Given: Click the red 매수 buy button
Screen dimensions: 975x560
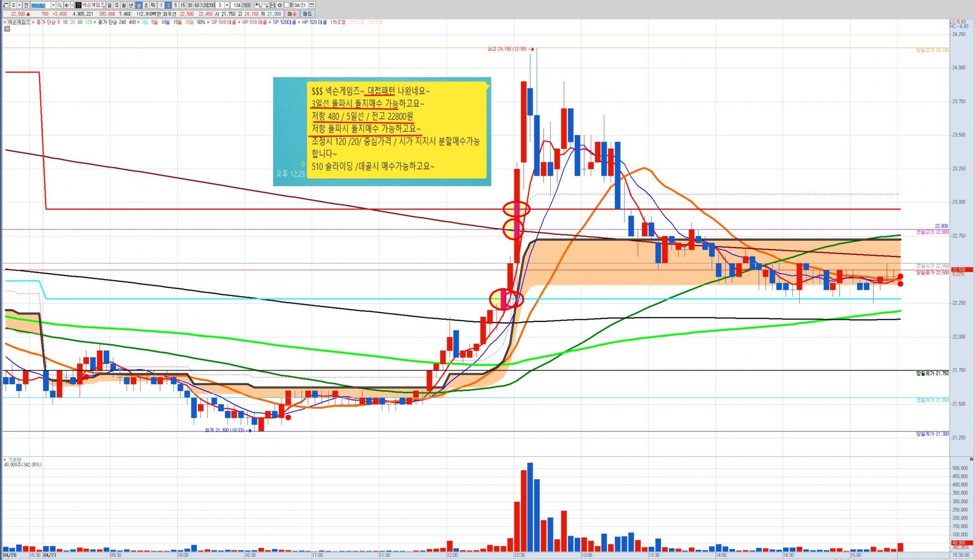Looking at the screenshot, I should pos(292,14).
